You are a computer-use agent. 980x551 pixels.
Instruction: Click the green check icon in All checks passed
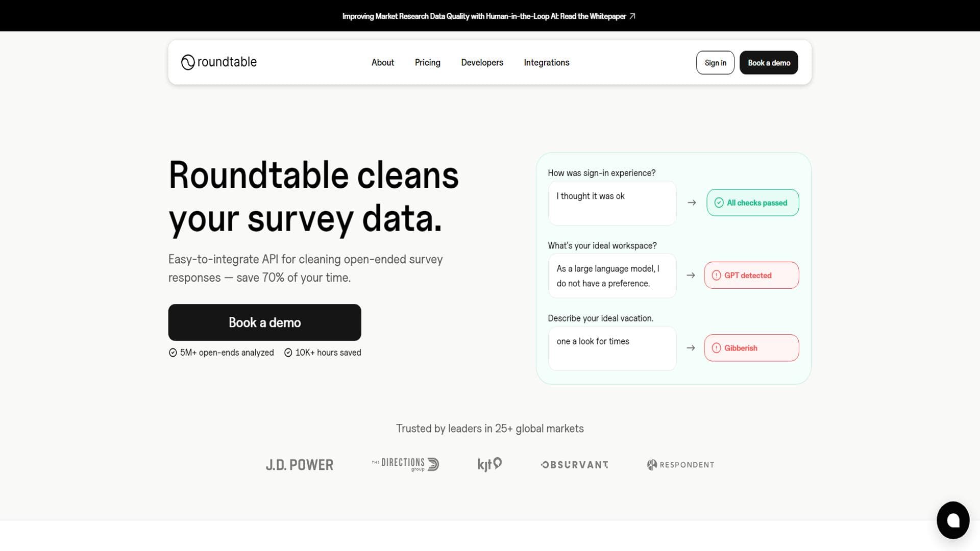click(x=719, y=203)
